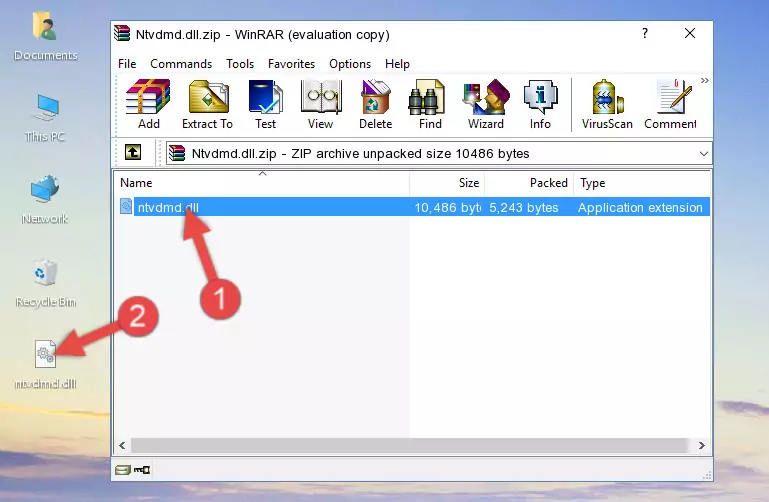
Task: Select the This PC desktop icon
Action: (46, 118)
